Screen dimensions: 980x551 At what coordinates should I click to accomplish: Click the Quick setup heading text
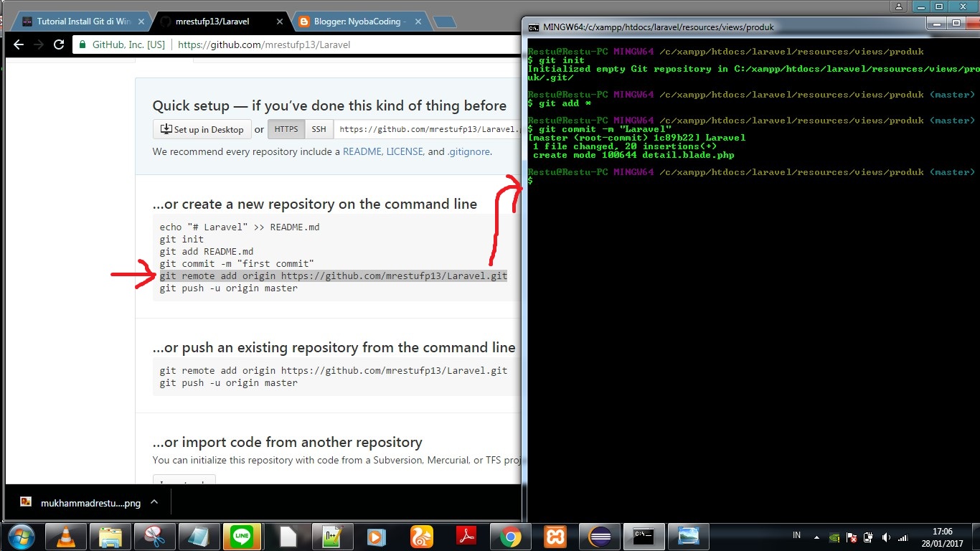click(329, 105)
